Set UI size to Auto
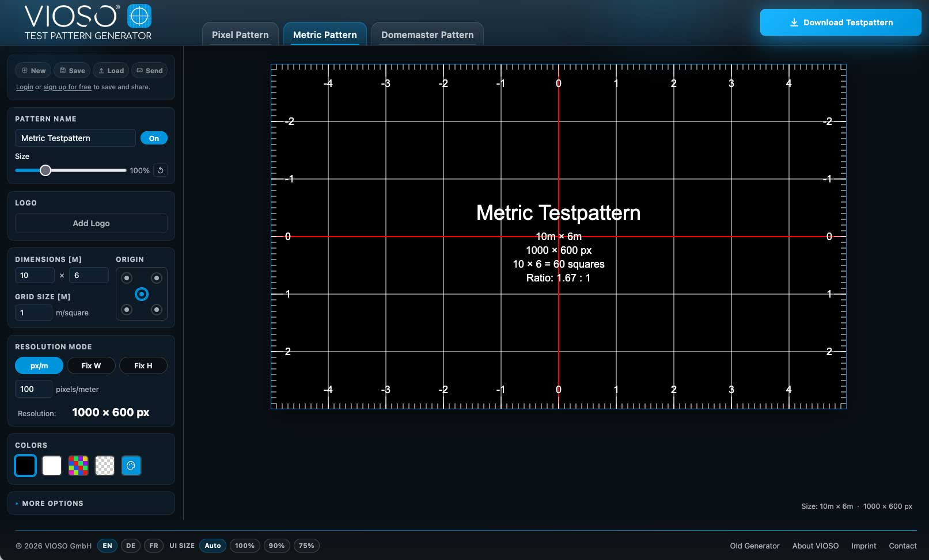 (213, 546)
